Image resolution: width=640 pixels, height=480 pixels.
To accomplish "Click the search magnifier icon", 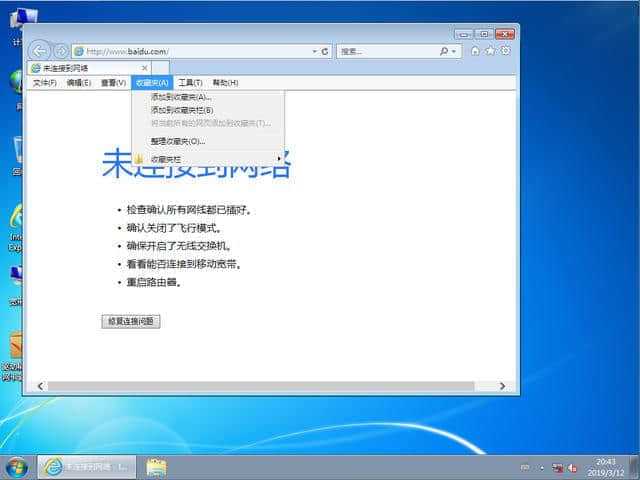I will tap(444, 51).
